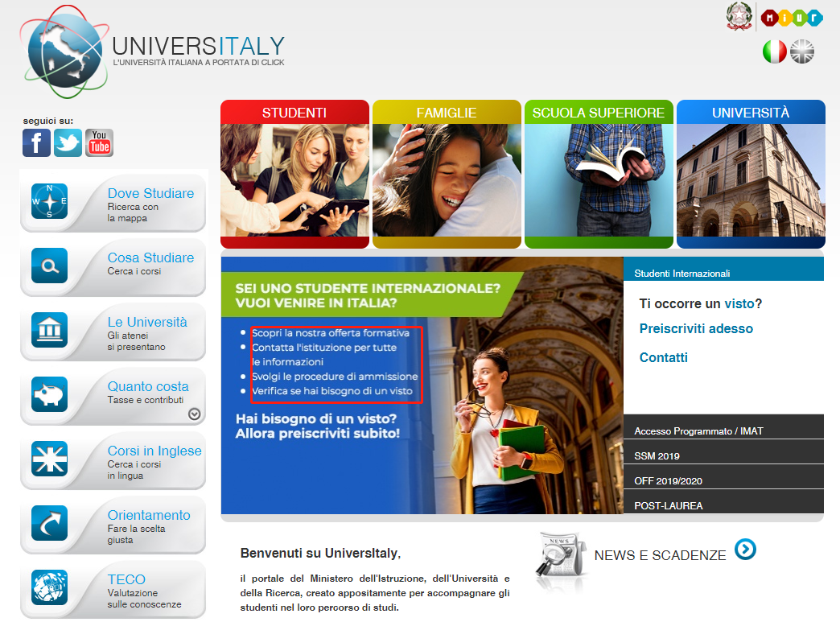The width and height of the screenshot is (840, 622).
Task: Click 'Valutazione sulle conoscenze' subtitle
Action: click(x=144, y=599)
